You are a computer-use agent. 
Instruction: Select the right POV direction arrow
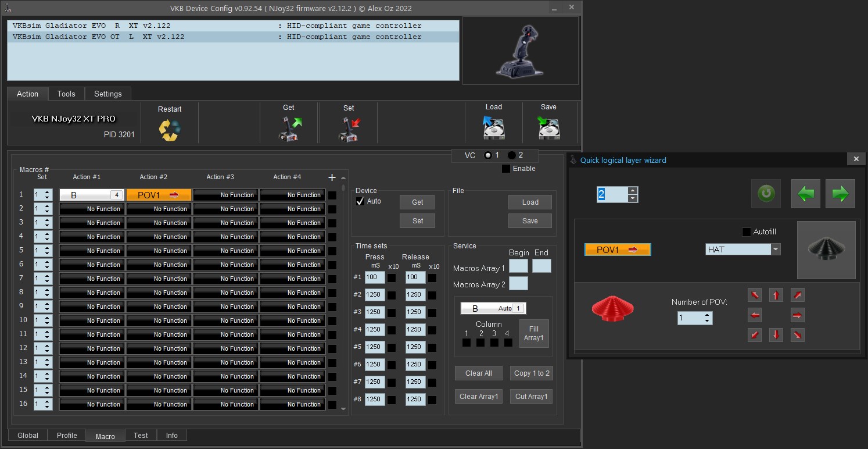[x=798, y=315]
